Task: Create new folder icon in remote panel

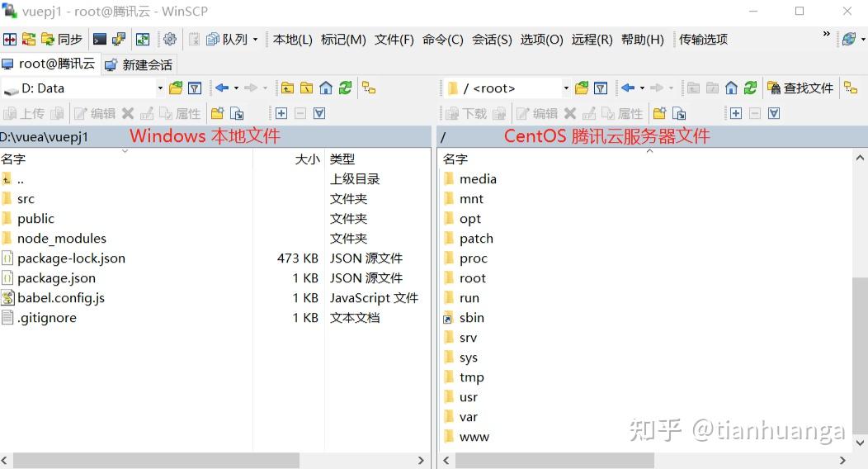Action: 659,113
